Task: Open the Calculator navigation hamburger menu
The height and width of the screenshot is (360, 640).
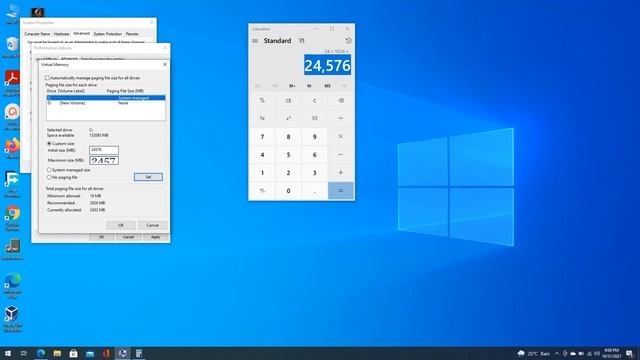Action: [255, 41]
